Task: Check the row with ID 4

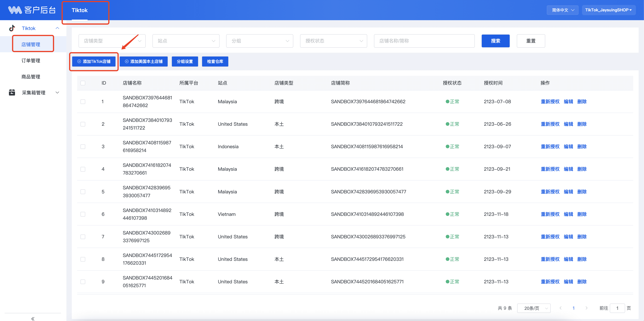Action: pyautogui.click(x=83, y=169)
